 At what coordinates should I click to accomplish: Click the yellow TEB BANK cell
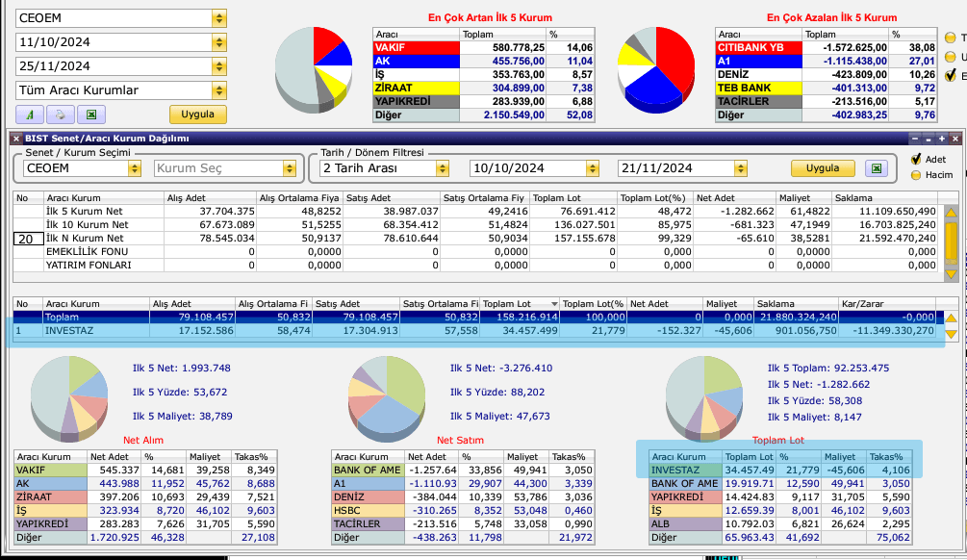pyautogui.click(x=759, y=89)
